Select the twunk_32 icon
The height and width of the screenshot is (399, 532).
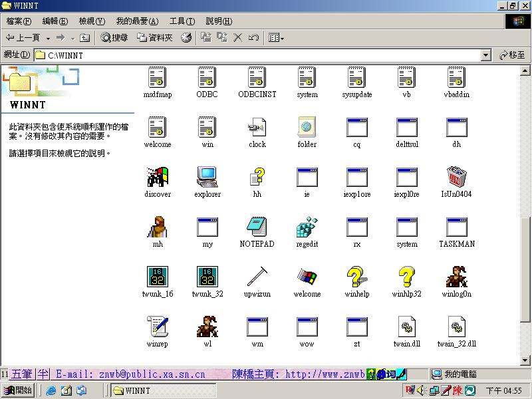click(207, 277)
